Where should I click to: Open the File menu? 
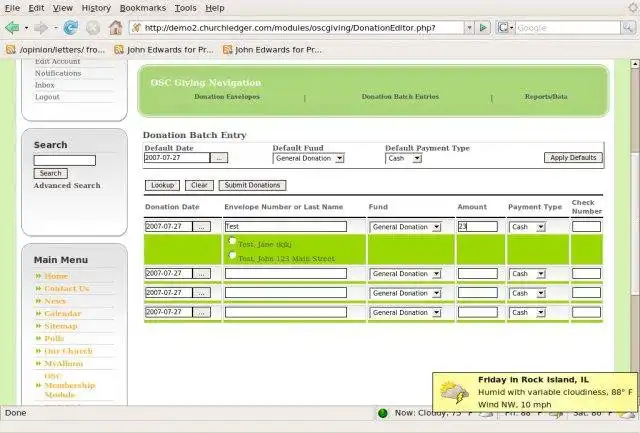tap(12, 8)
